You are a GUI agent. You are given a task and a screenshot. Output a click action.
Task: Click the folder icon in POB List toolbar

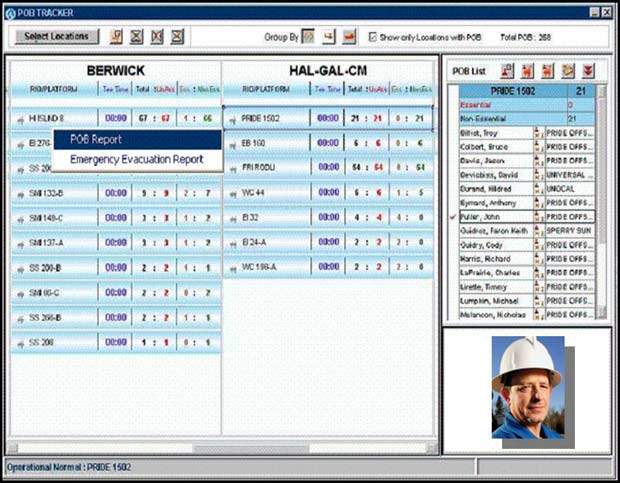point(568,70)
